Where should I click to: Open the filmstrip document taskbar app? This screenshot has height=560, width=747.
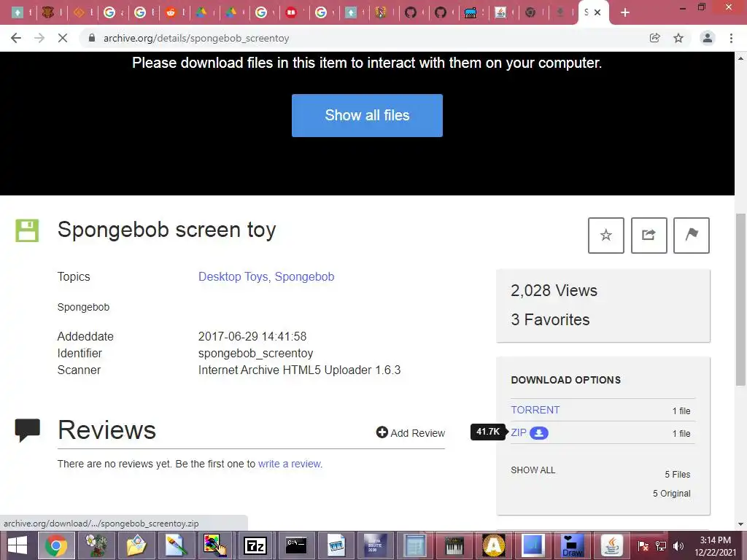[x=336, y=545]
